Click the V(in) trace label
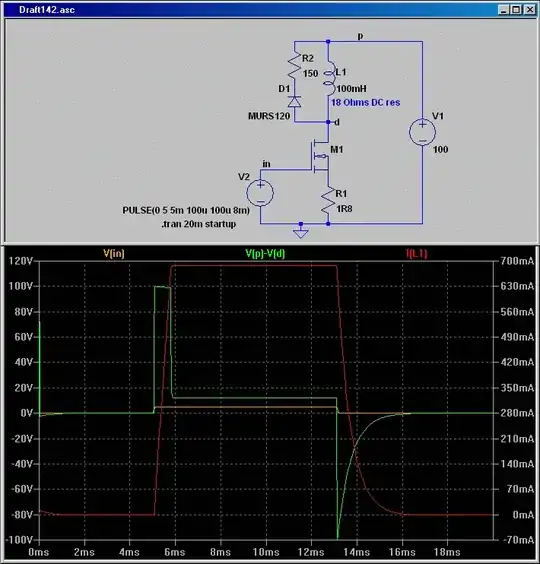Screen dimensions: 540x564 click(x=114, y=254)
